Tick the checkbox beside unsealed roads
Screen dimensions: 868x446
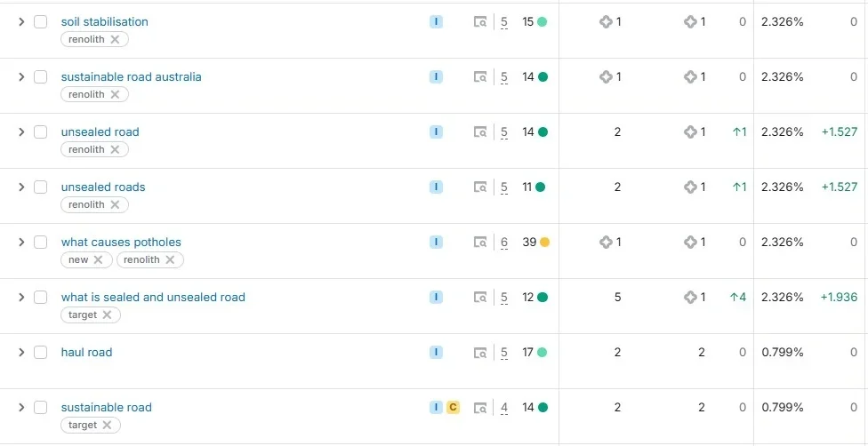tap(40, 187)
